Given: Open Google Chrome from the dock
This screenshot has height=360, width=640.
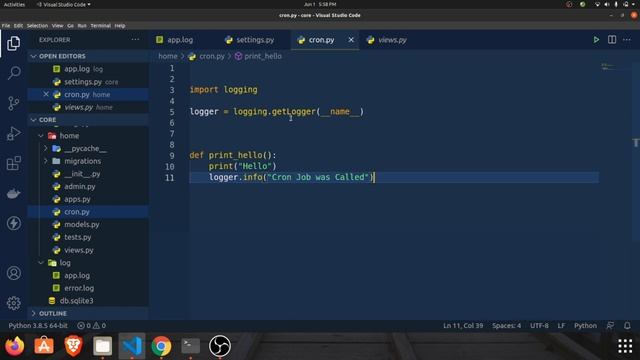Looking at the screenshot, I should 161,346.
